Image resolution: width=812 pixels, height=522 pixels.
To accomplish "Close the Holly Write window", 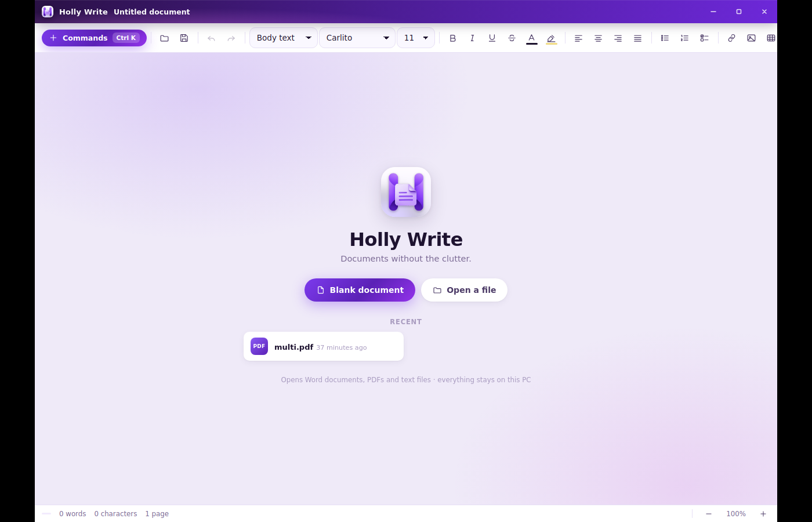I will pos(764,12).
